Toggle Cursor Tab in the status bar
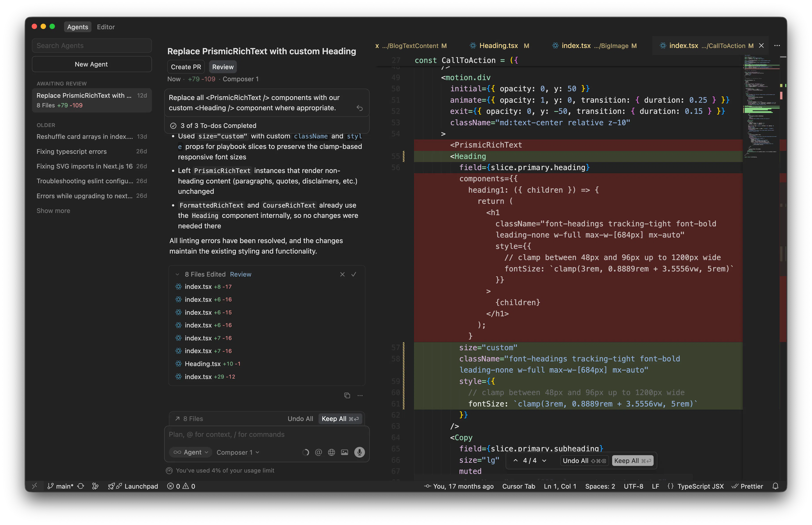Screen dimensions: 812x525 coord(518,486)
